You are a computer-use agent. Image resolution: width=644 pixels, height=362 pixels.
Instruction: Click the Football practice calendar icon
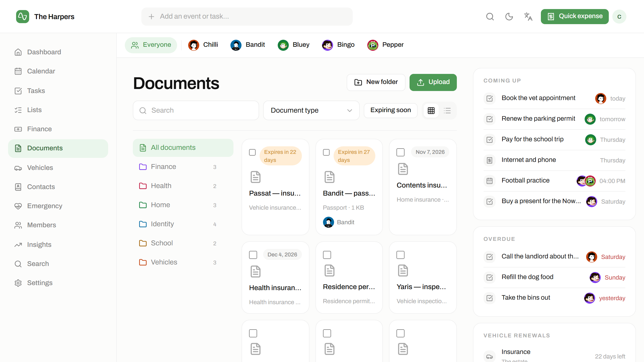tap(490, 181)
